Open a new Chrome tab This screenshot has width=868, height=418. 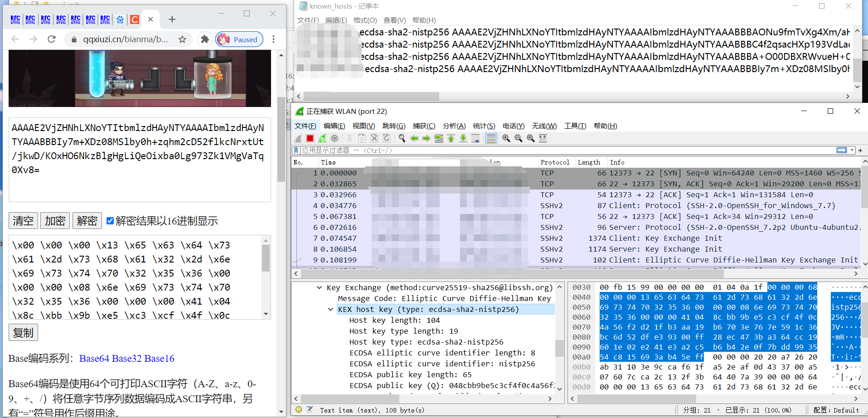tap(172, 19)
